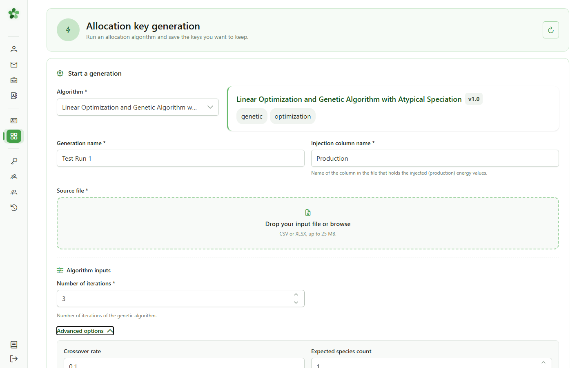This screenshot has width=588, height=368.
Task: Open the Algorithm dropdown
Action: coord(138,107)
